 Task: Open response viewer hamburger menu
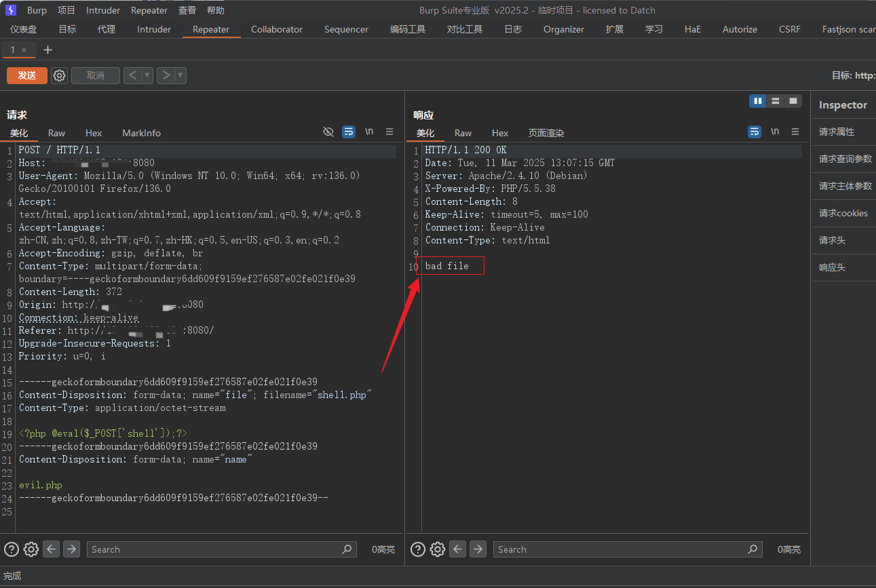click(795, 132)
